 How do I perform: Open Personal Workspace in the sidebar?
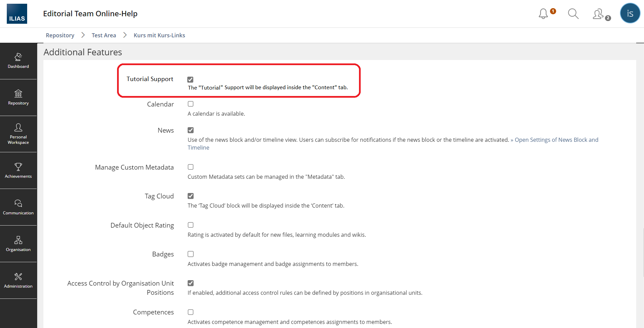tap(18, 134)
